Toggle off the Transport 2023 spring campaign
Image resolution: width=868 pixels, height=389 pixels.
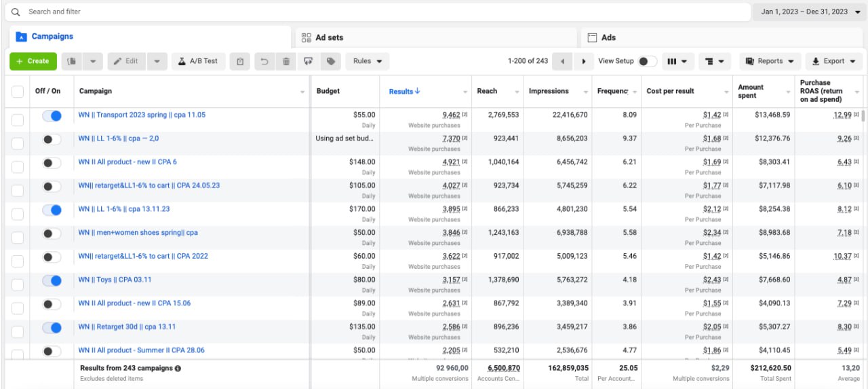pos(52,116)
